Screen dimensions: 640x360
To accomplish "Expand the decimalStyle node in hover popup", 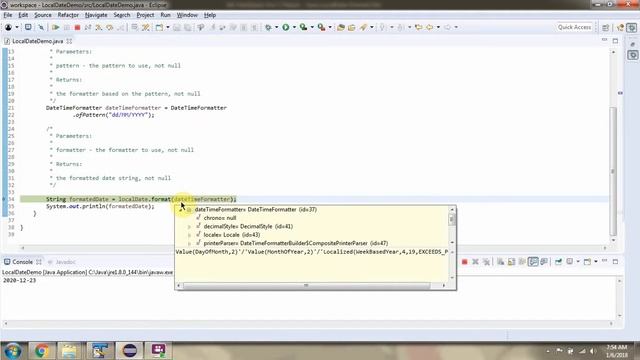I will coord(189,227).
